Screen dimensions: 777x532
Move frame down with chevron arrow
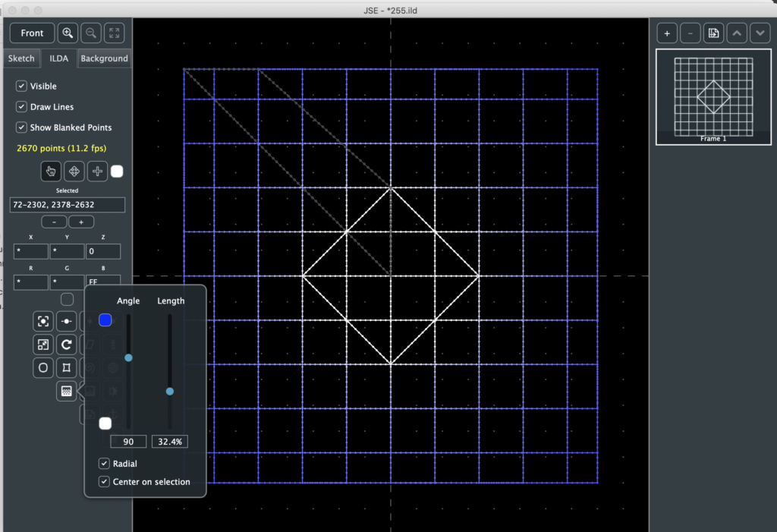click(760, 33)
